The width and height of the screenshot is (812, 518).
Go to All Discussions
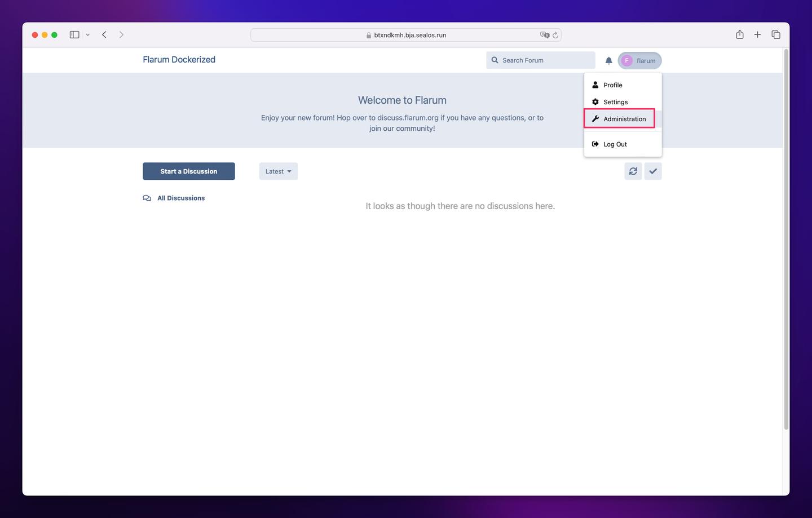[174, 198]
